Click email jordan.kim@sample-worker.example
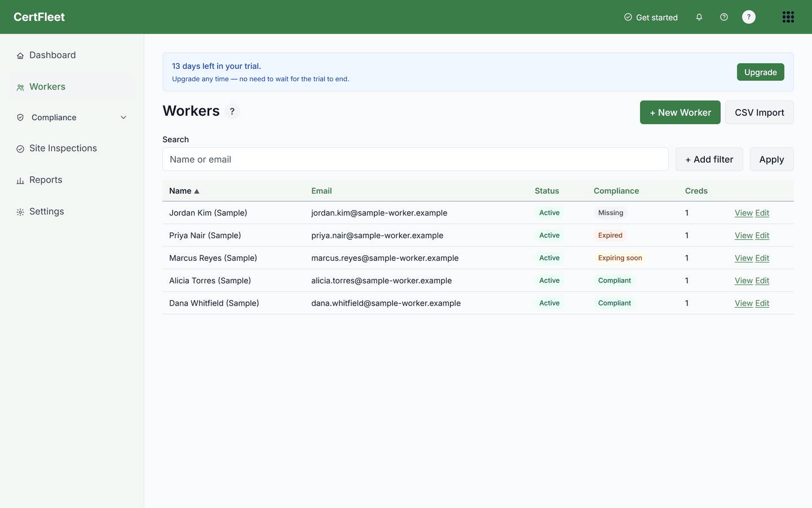 (x=379, y=213)
